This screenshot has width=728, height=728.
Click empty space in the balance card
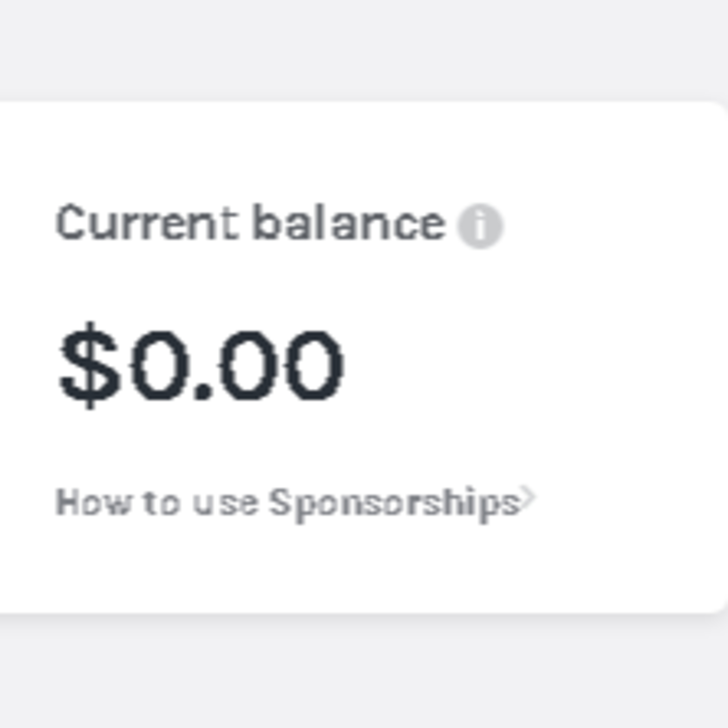(565, 358)
